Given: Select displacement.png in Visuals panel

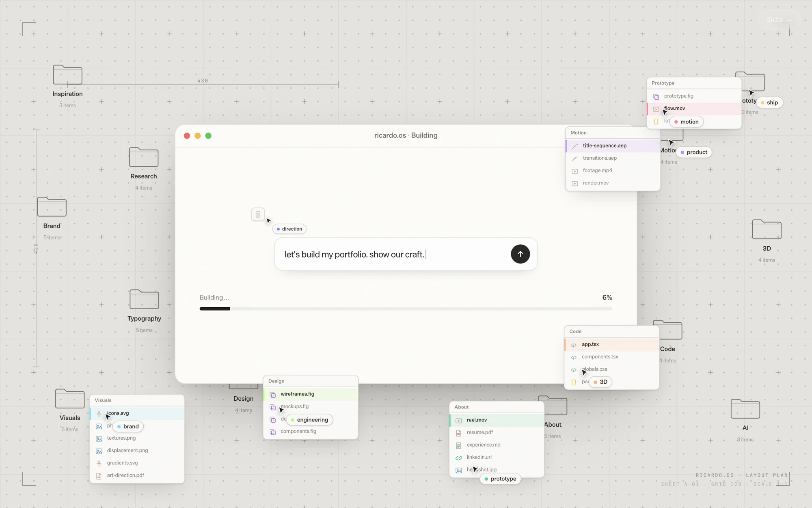Looking at the screenshot, I should tap(137, 450).
